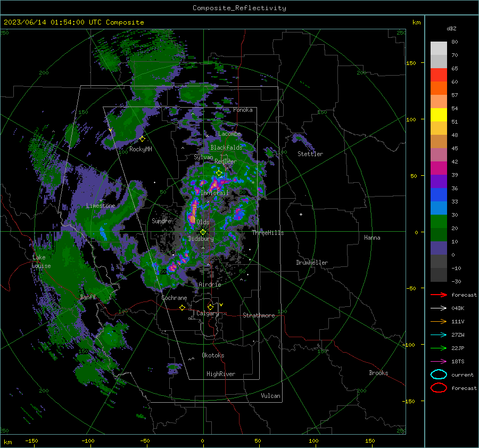Click the Banff label
Viewport: 479px width, 448px height.
[x=88, y=297]
